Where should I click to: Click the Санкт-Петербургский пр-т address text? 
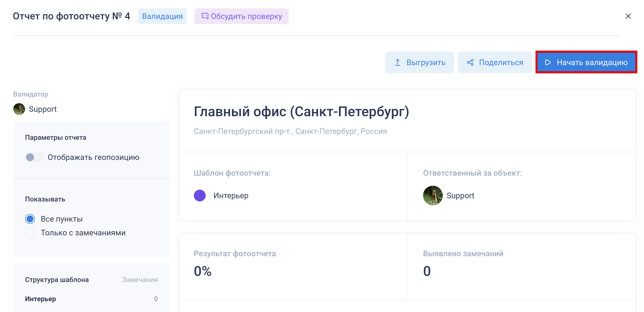point(290,131)
